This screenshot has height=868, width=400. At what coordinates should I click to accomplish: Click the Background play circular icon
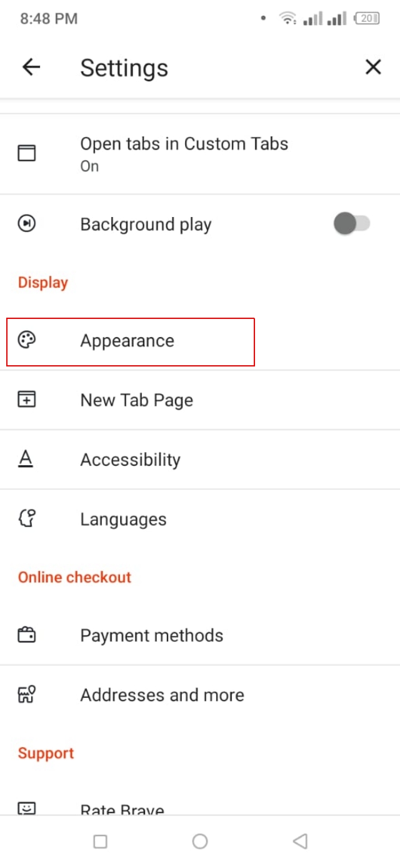[x=26, y=223]
